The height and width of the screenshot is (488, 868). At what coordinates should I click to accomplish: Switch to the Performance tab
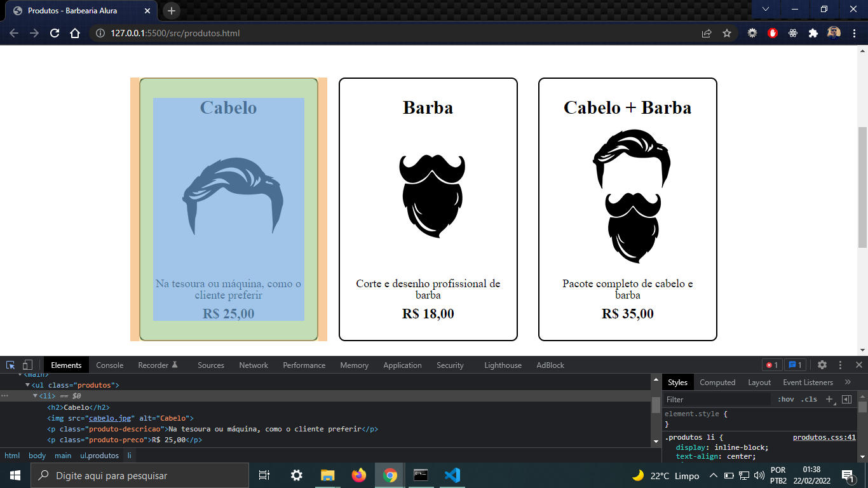304,365
